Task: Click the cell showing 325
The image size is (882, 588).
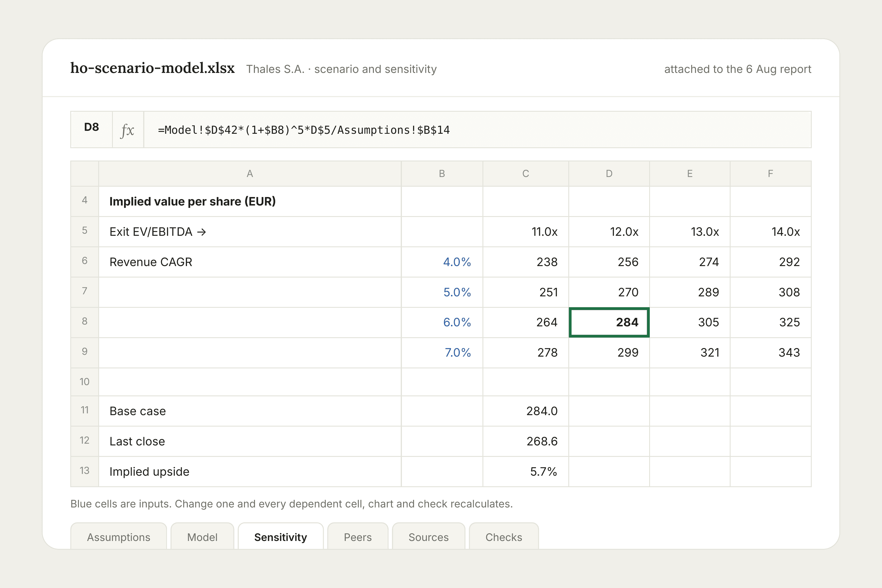Action: point(771,323)
